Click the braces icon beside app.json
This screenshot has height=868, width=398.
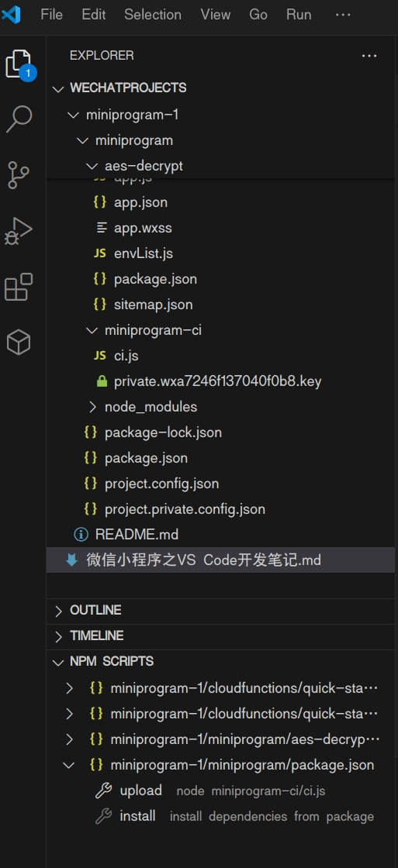[100, 202]
